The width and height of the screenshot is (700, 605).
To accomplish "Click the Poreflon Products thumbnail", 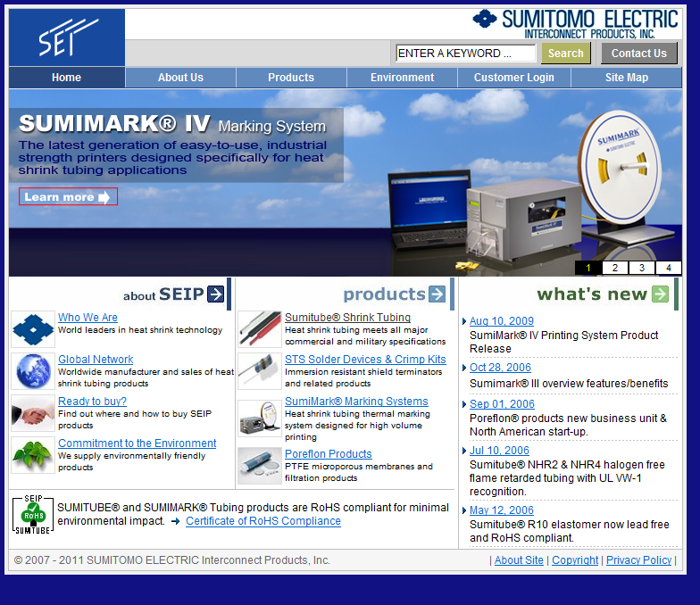I will pos(260,466).
